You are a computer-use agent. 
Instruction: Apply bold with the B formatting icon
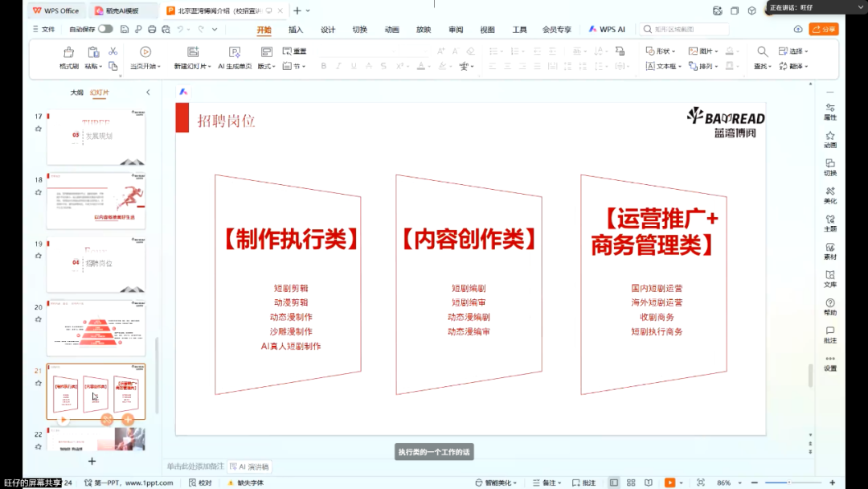(x=324, y=66)
